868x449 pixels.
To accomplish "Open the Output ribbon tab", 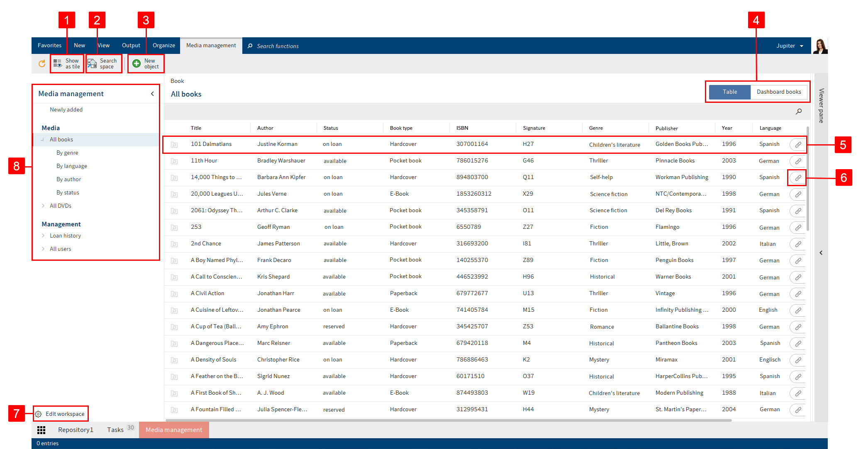I will (131, 46).
